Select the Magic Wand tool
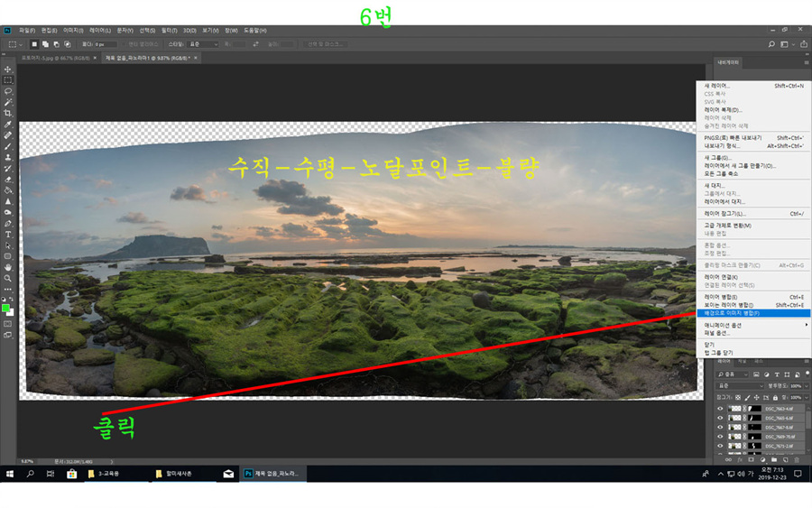The image size is (812, 508). coord(8,102)
